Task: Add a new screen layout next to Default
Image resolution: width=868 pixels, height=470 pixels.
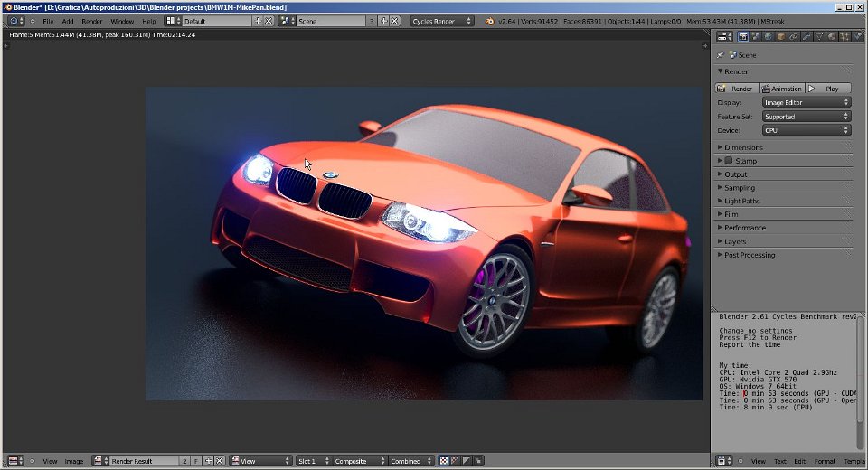Action: point(258,21)
